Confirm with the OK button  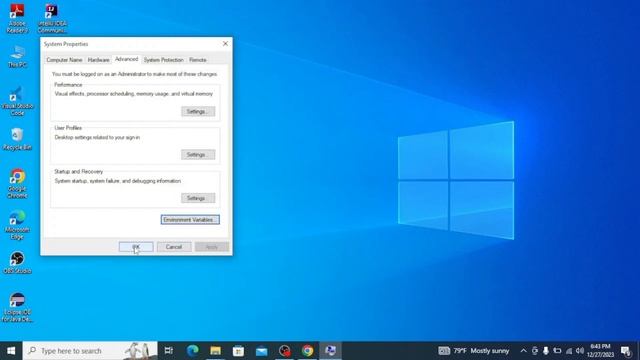pyautogui.click(x=136, y=247)
